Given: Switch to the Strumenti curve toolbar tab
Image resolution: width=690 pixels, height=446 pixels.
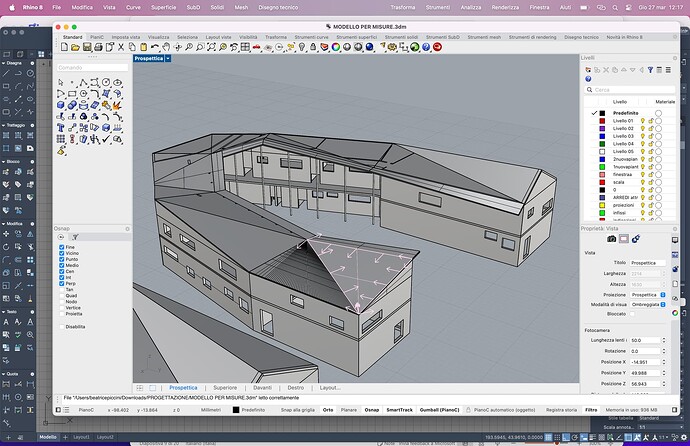Looking at the screenshot, I should point(312,37).
